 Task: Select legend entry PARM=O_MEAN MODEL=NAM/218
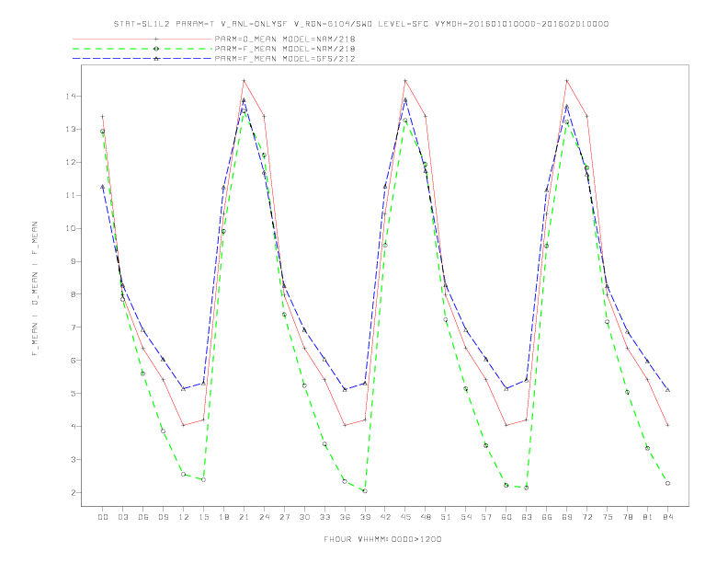tap(285, 39)
